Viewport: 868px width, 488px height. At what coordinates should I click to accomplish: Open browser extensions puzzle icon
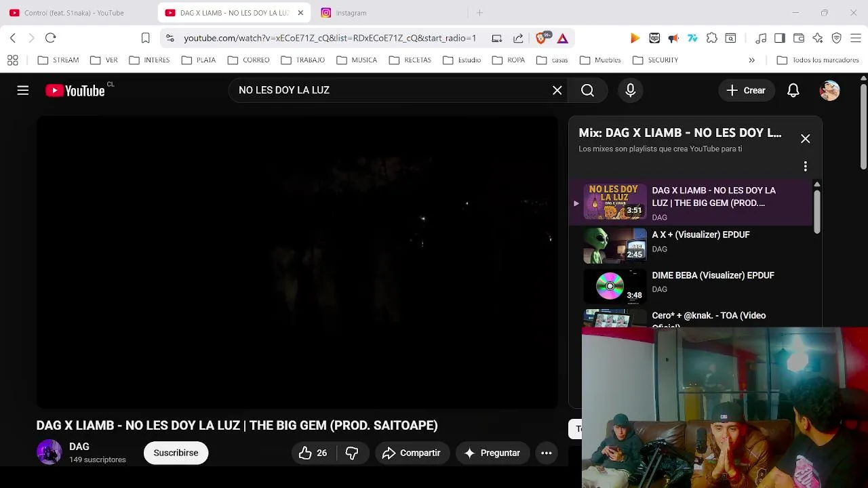[x=712, y=38]
